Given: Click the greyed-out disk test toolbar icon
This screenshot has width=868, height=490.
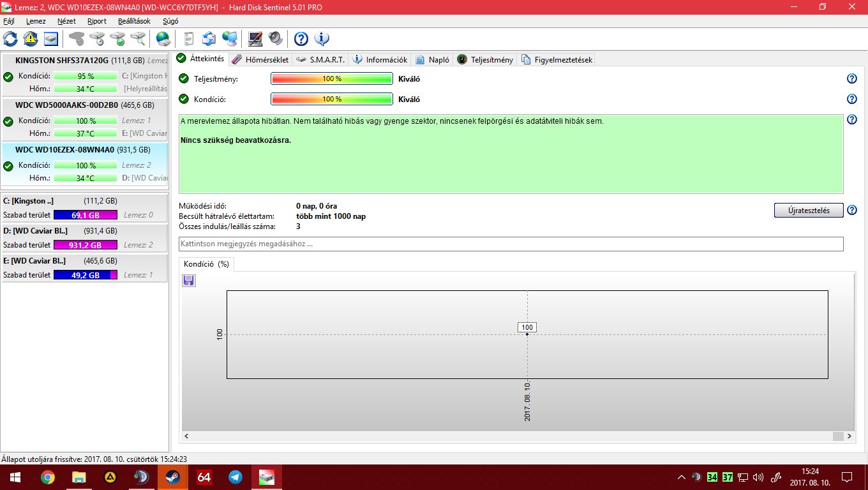Looking at the screenshot, I should click(x=77, y=39).
